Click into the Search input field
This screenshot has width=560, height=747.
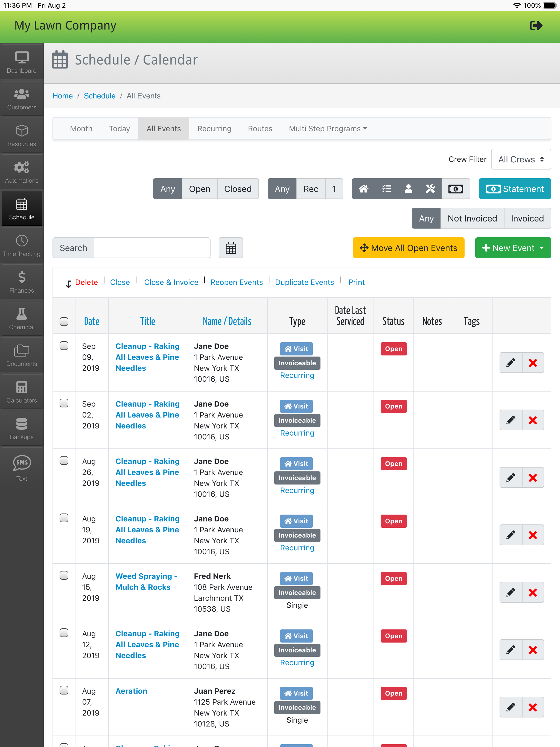click(152, 248)
